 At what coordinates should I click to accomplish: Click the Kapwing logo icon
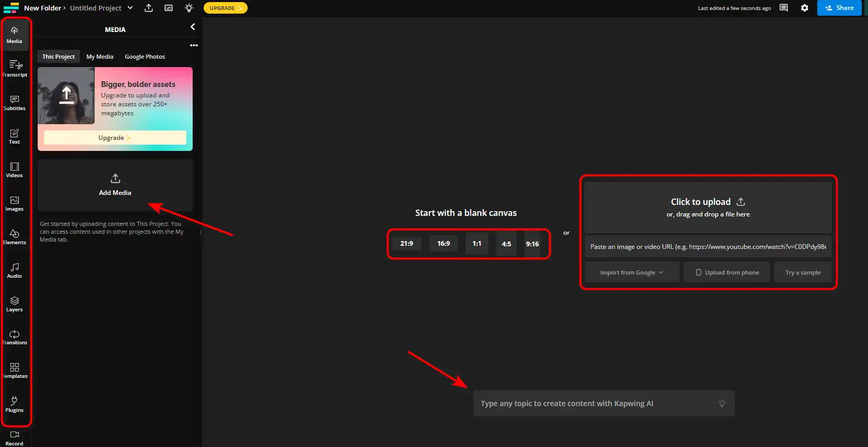click(11, 8)
